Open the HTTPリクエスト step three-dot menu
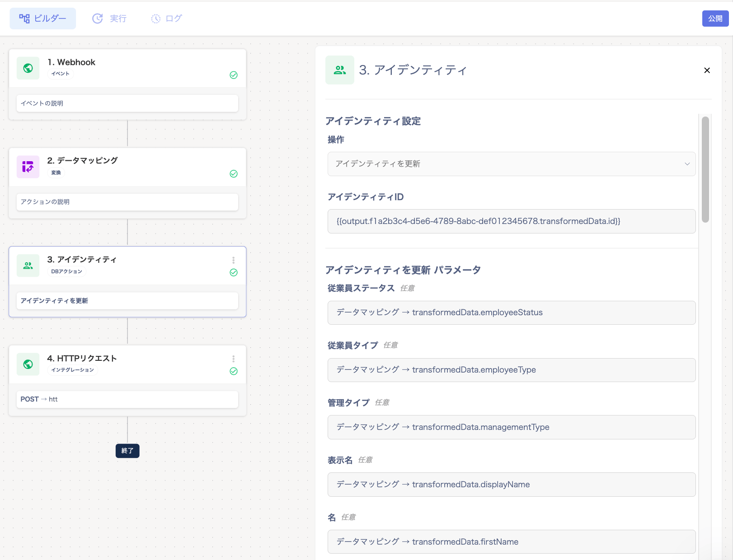Viewport: 733px width, 560px height. pos(234,359)
